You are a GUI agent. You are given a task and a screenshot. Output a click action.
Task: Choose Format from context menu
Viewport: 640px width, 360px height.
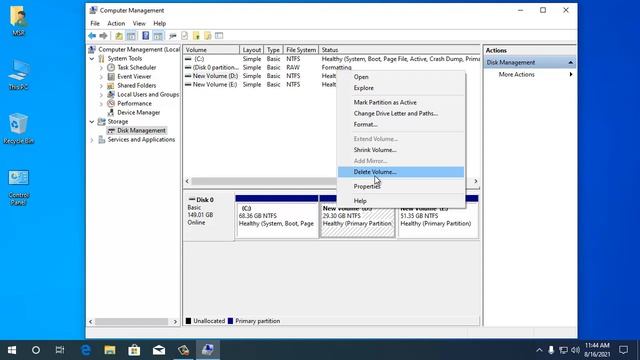pyautogui.click(x=401, y=124)
